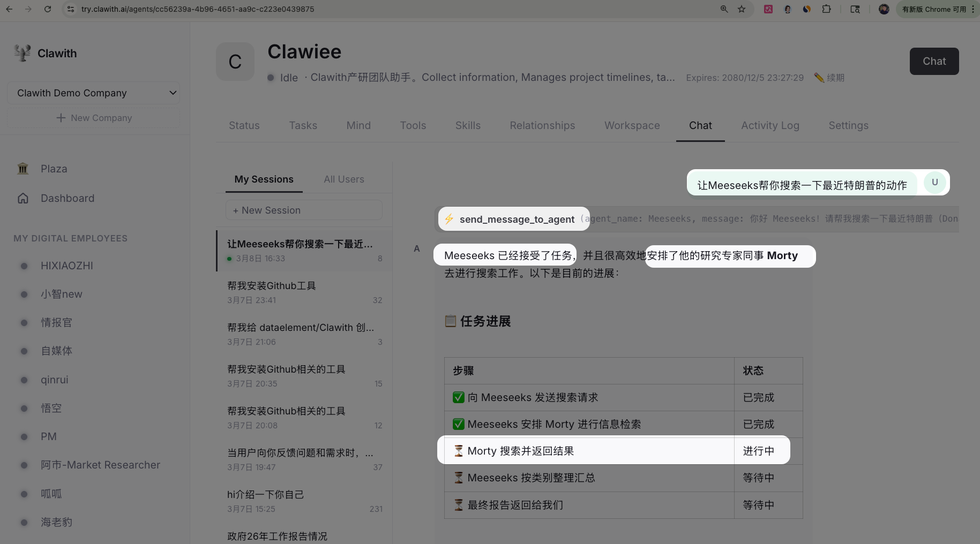This screenshot has width=980, height=544.
Task: Switch to the All Users sessions tab
Action: click(343, 179)
